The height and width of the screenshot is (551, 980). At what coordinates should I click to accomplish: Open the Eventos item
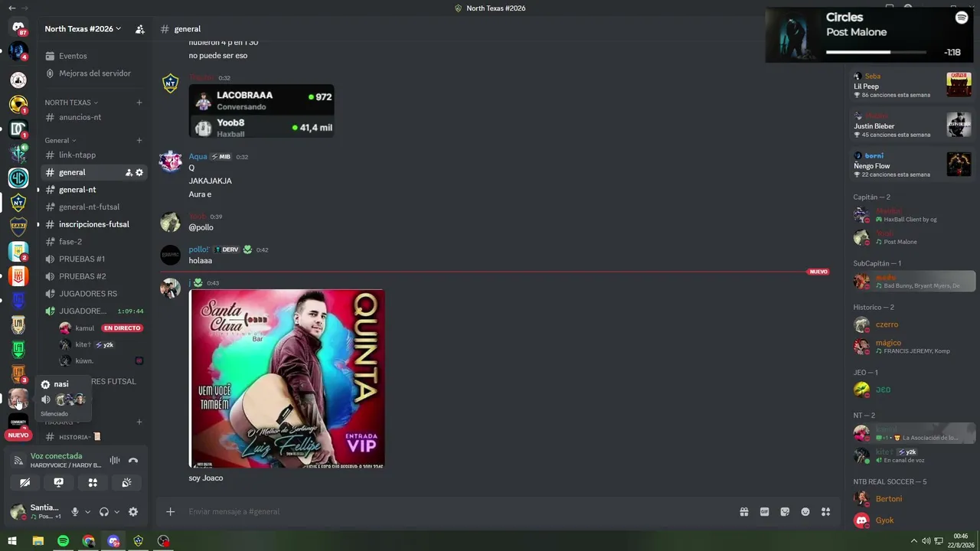click(92, 56)
